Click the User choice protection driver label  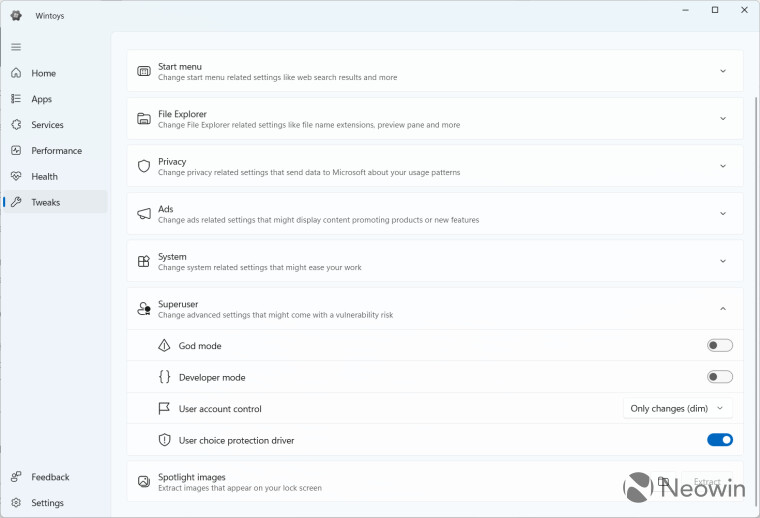237,440
